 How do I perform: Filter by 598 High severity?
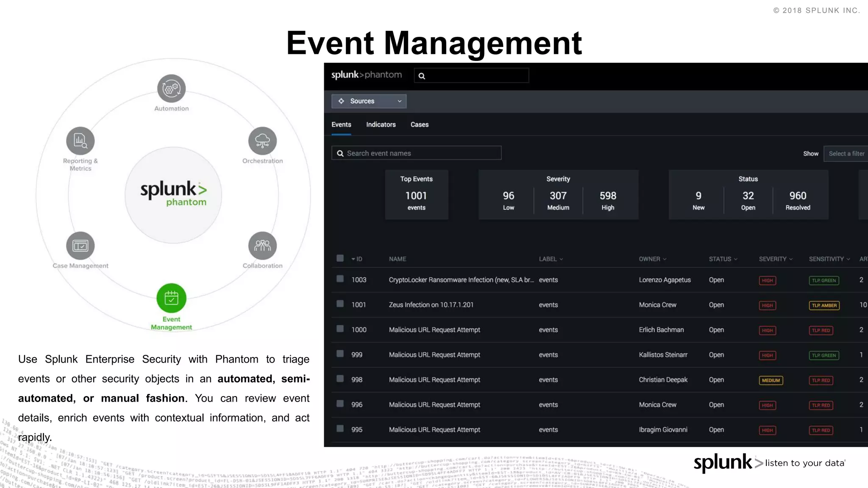coord(608,200)
